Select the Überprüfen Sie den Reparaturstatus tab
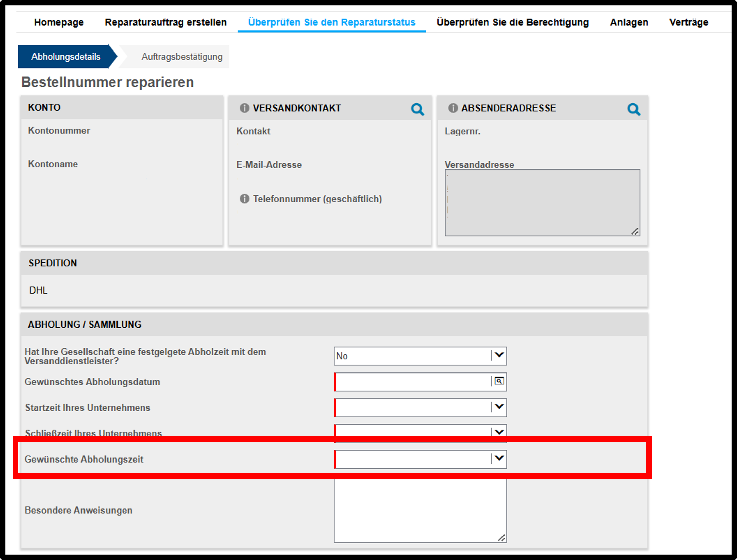737x560 pixels. pyautogui.click(x=332, y=22)
